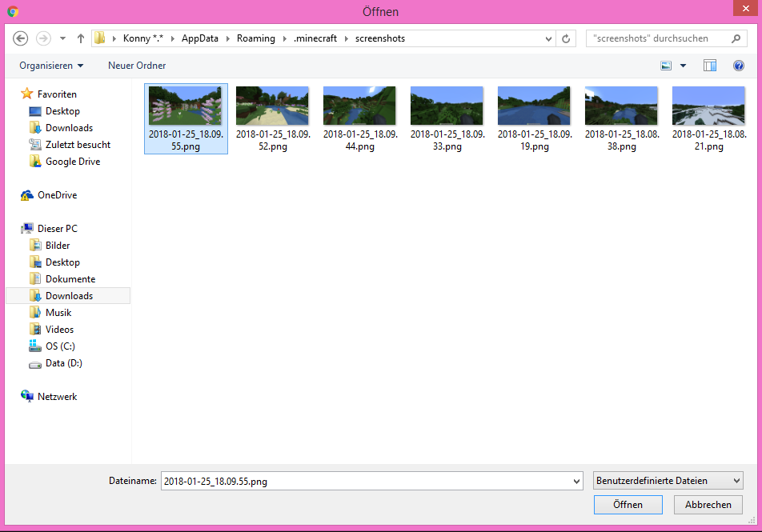Select thumbnail 2018-01-25_18.08.38.png
This screenshot has height=532, width=762.
pos(622,118)
